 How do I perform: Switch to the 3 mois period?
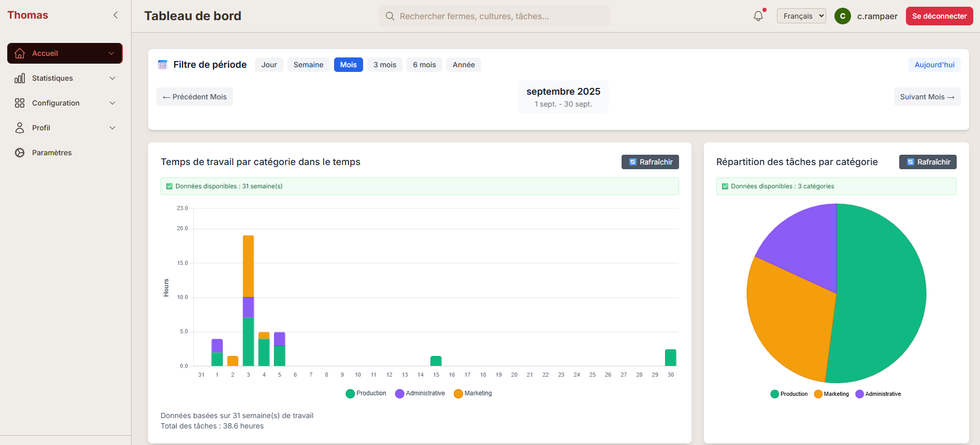[x=385, y=65]
